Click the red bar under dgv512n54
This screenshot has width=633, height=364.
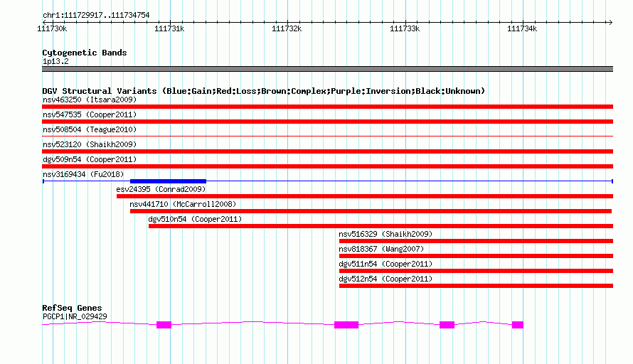[476, 286]
